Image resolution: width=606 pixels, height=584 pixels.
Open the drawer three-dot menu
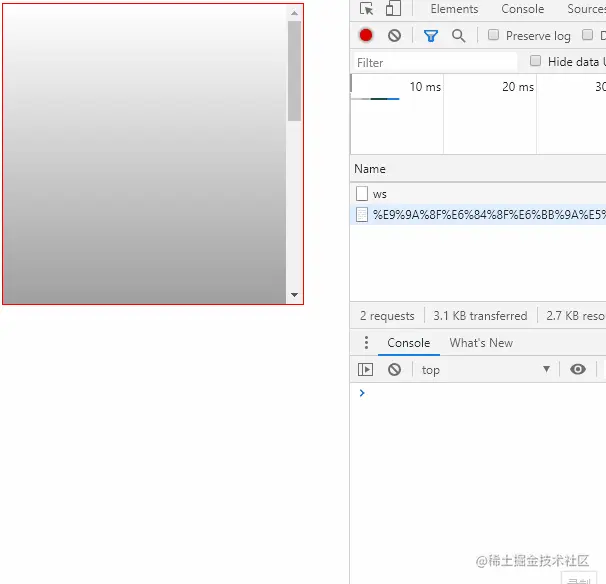(x=366, y=342)
